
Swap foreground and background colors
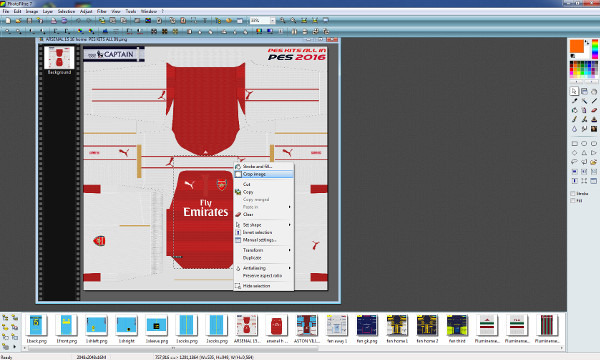[x=587, y=42]
